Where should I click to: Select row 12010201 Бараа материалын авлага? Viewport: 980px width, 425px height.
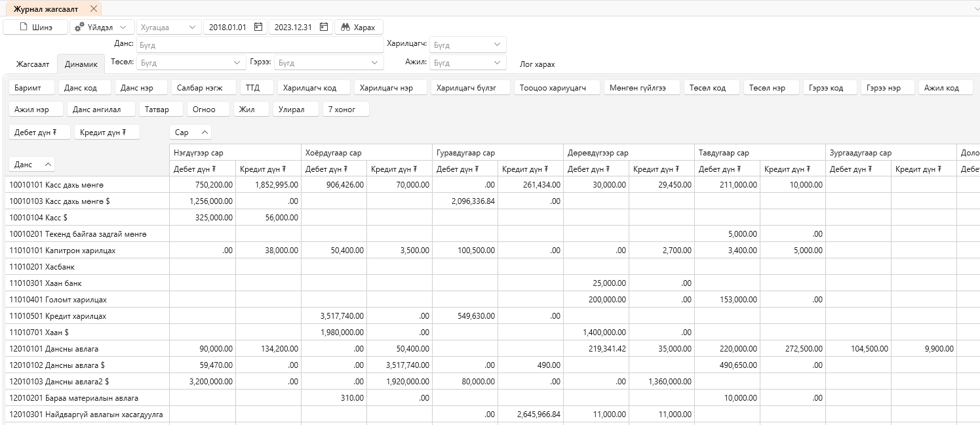[x=88, y=398]
